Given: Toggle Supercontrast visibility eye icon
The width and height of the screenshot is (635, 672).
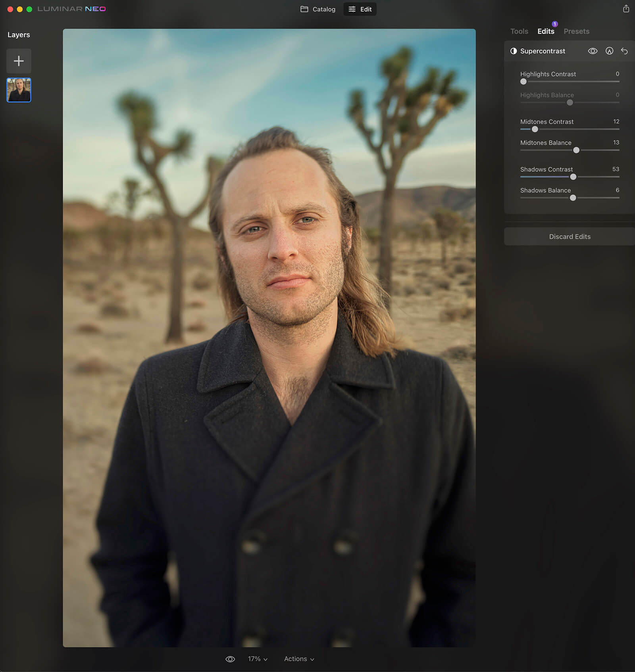Looking at the screenshot, I should coord(593,51).
